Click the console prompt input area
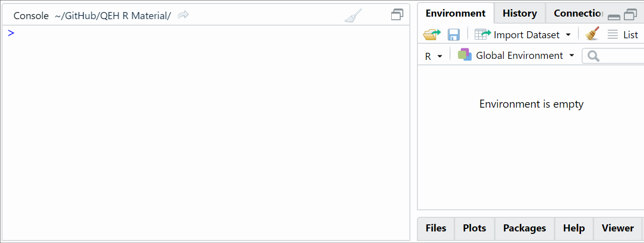This screenshot has height=243, width=644. (205, 33)
